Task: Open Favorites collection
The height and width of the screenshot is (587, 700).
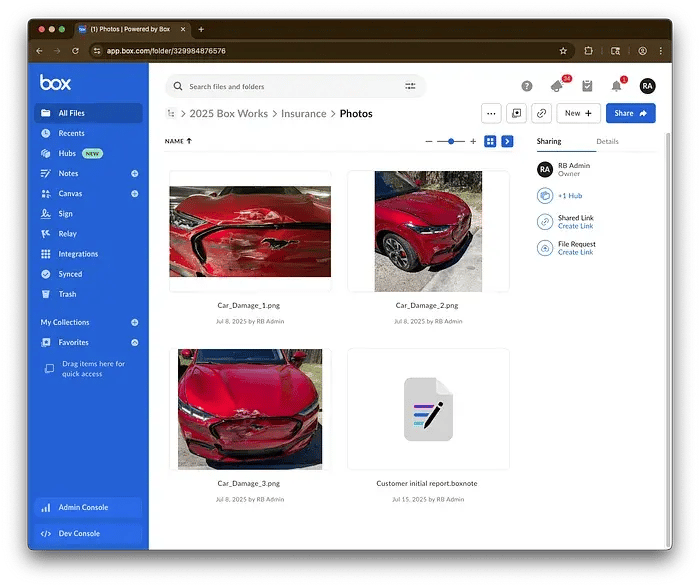Action: pos(73,342)
